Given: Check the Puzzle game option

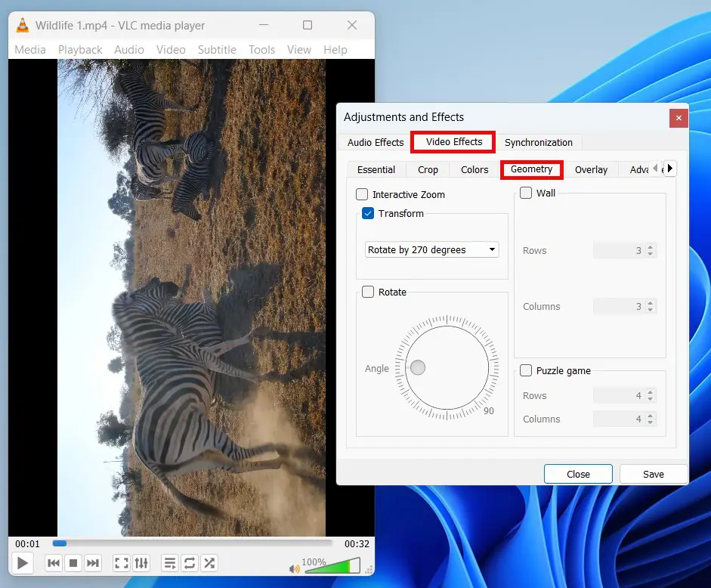Looking at the screenshot, I should [526, 370].
